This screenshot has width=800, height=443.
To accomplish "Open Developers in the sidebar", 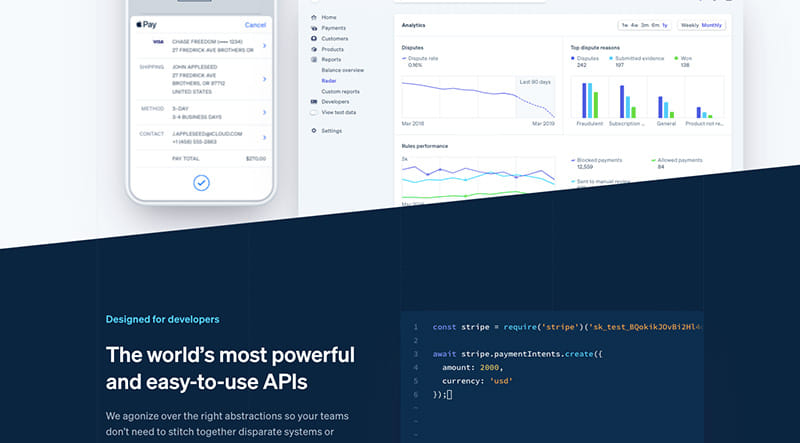I will coord(335,102).
